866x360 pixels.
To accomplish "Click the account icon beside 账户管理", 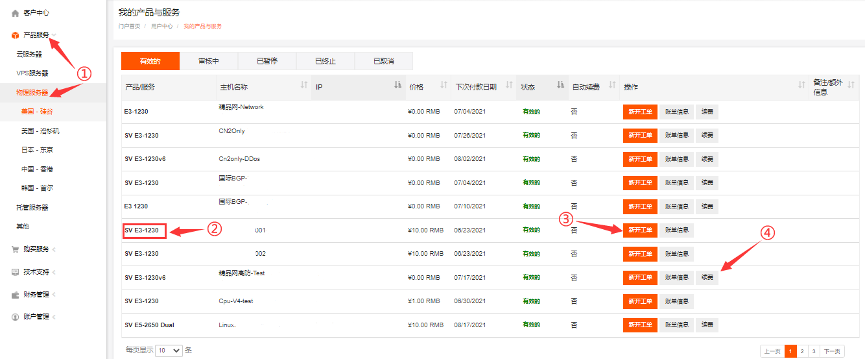I will (x=15, y=317).
